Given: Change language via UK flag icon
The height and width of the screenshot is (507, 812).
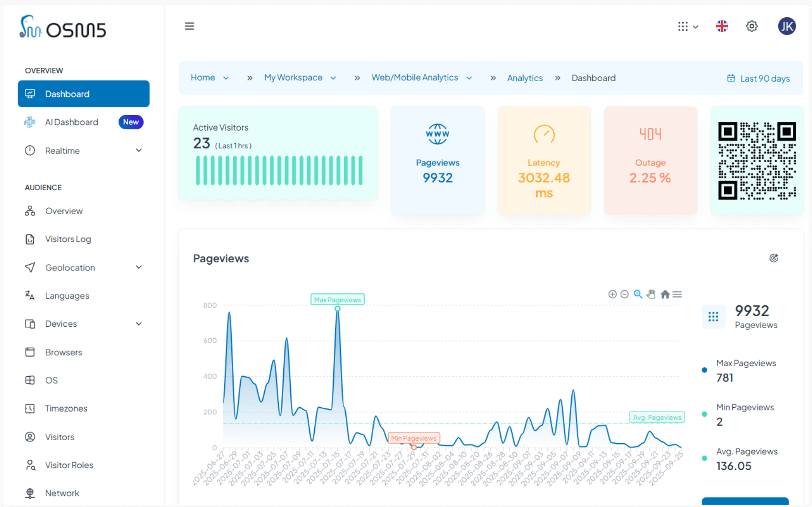Looking at the screenshot, I should point(722,26).
